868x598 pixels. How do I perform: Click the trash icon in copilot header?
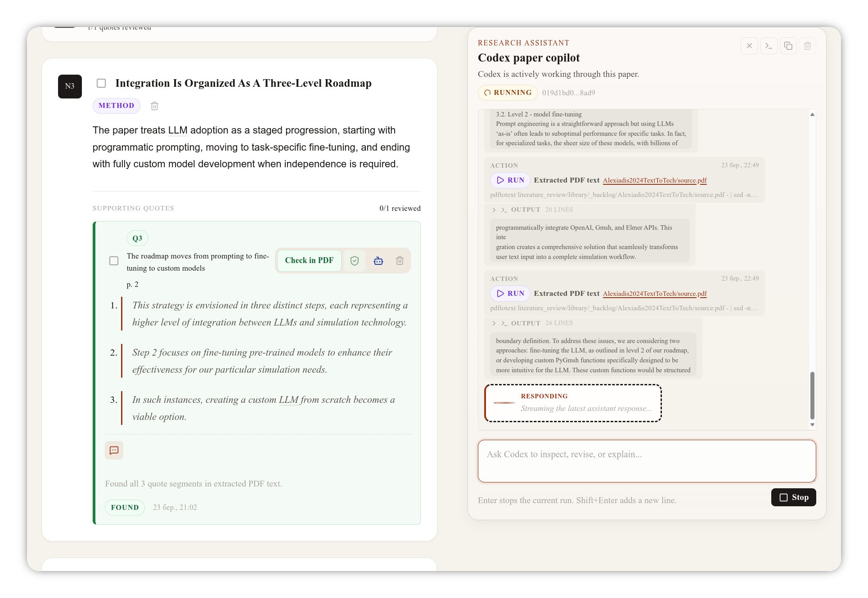tap(807, 46)
